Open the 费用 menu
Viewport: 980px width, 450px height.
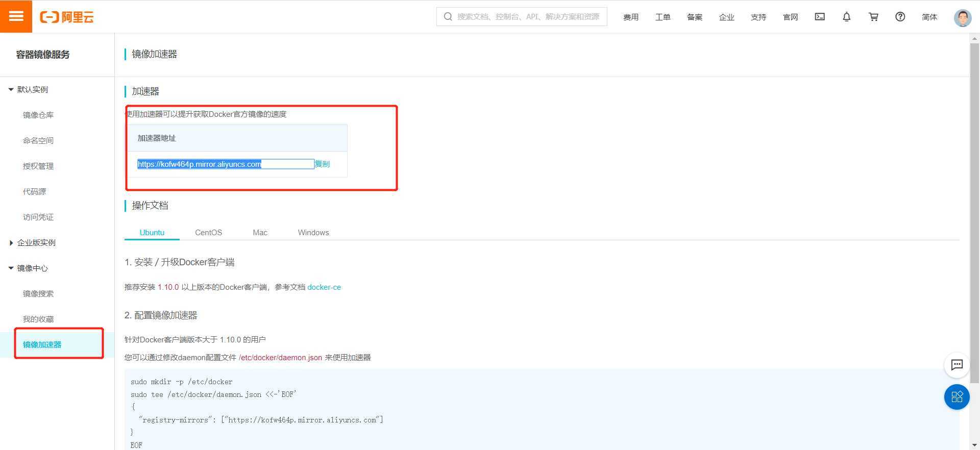click(x=631, y=17)
